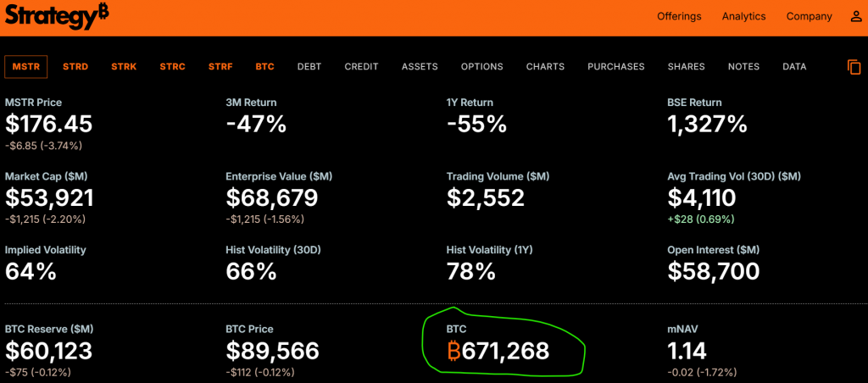This screenshot has height=383, width=868.
Task: Click the Hist Volatility (30D) value 66%
Action: coord(251,271)
